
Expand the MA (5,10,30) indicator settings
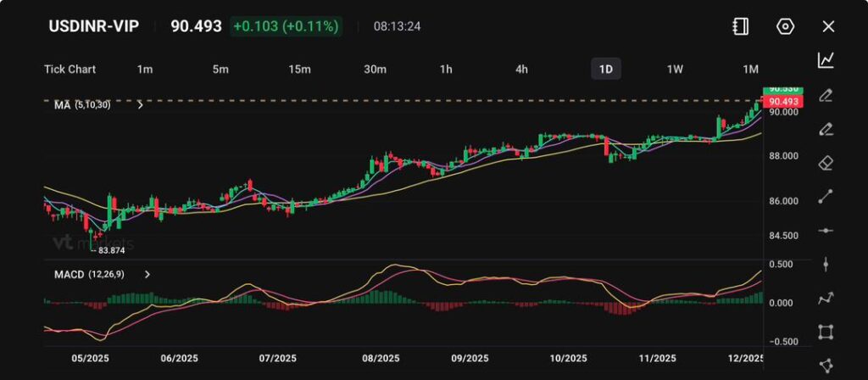(140, 105)
